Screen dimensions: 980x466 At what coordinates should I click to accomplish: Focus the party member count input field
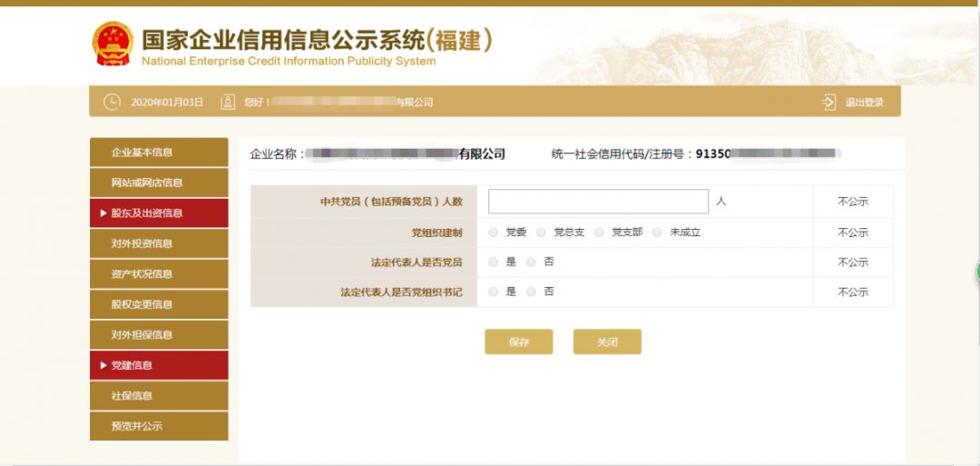(x=598, y=202)
